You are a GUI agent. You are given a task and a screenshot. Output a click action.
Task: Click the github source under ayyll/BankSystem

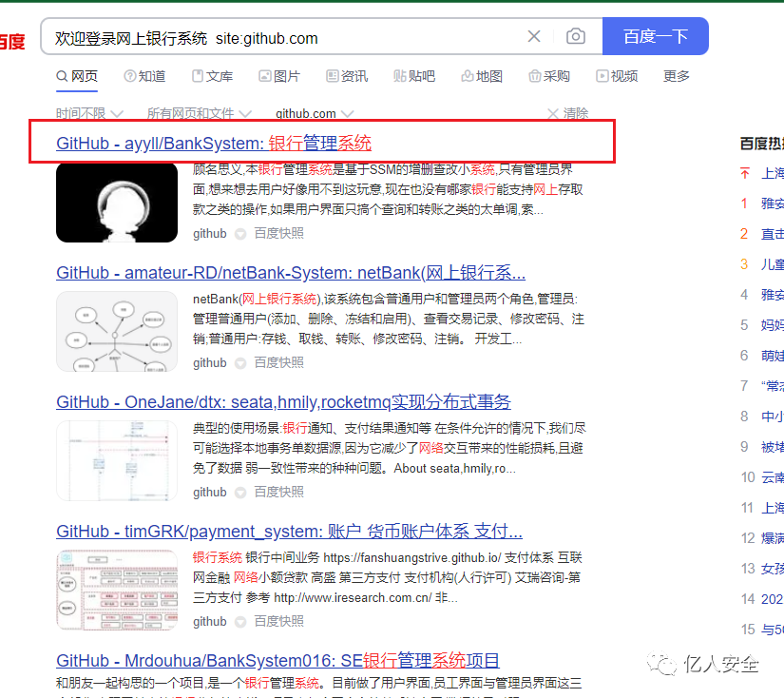pyautogui.click(x=210, y=234)
